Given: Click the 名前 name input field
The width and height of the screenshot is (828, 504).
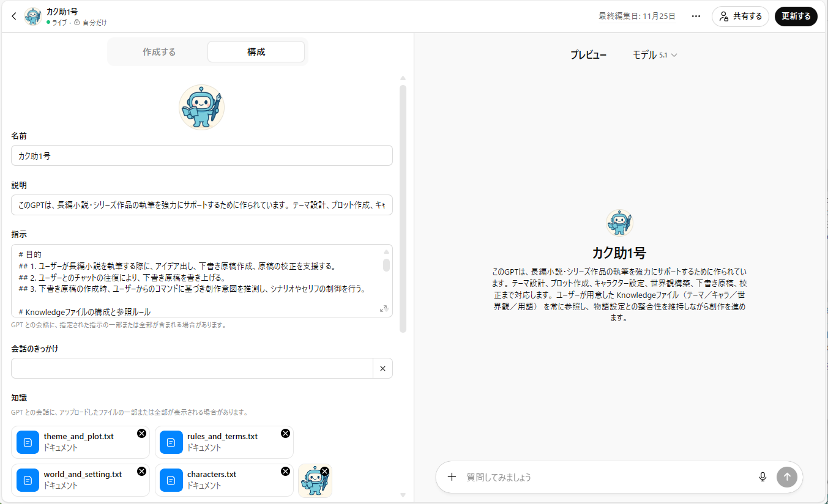Looking at the screenshot, I should (x=201, y=156).
